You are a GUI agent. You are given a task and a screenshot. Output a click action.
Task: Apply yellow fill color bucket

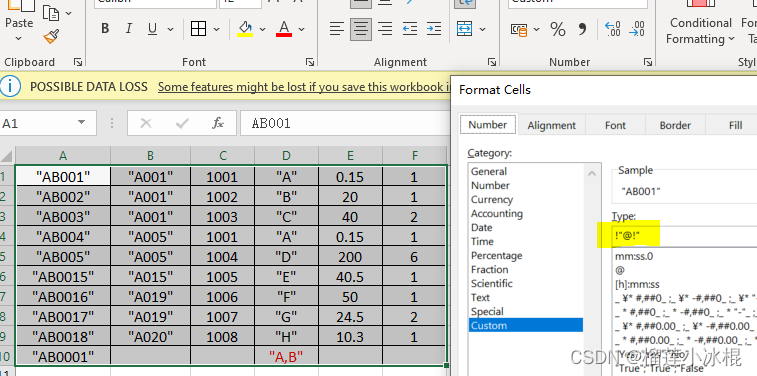[x=245, y=29]
